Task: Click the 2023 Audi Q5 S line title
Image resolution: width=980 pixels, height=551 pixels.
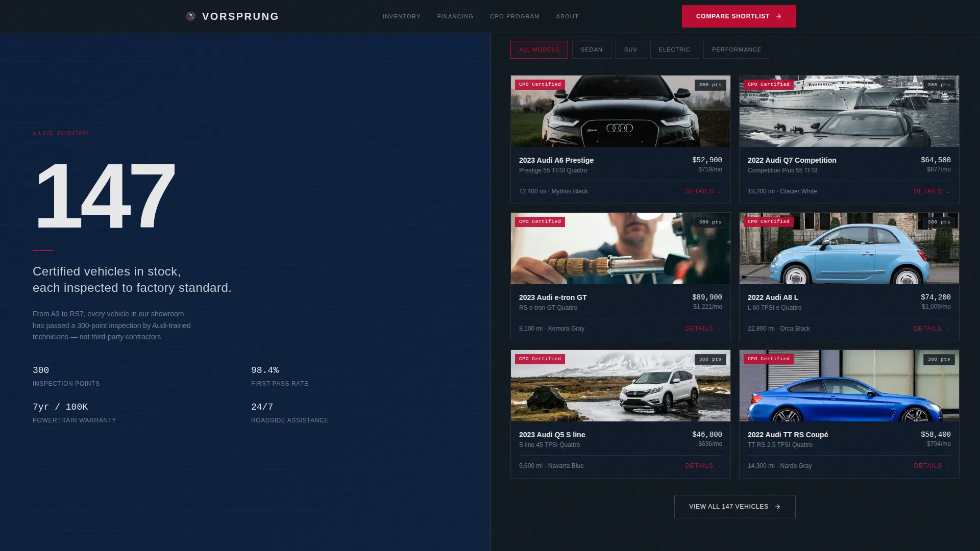Action: [x=552, y=435]
